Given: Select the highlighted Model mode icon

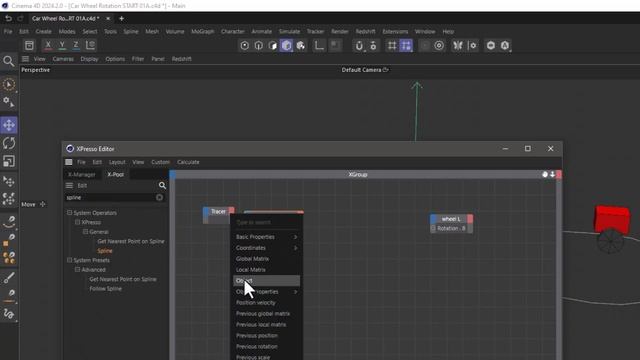Looking at the screenshot, I should point(287,46).
